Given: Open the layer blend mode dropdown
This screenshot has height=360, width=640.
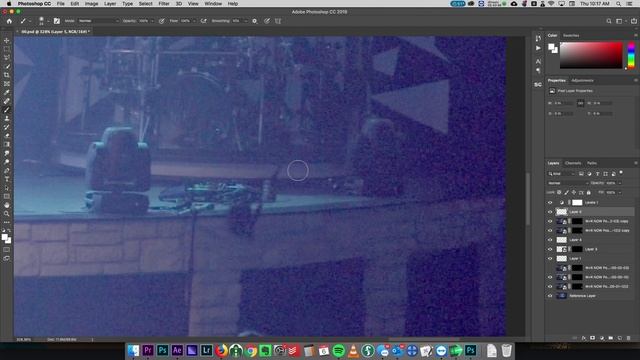Looking at the screenshot, I should tap(567, 183).
